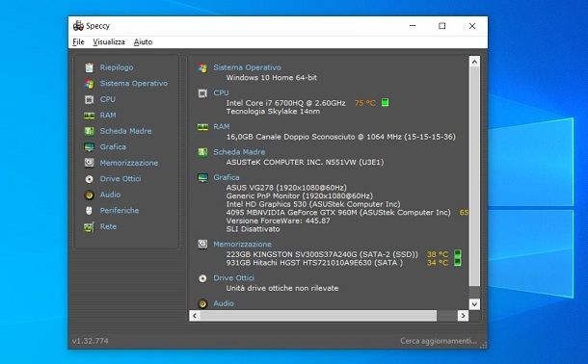Click the Riepilogo clipboard icon in sidebar
The image size is (588, 364).
pyautogui.click(x=90, y=67)
